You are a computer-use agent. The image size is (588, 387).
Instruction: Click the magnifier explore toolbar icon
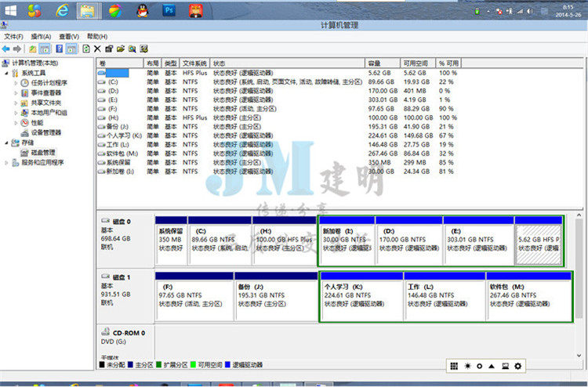132,49
